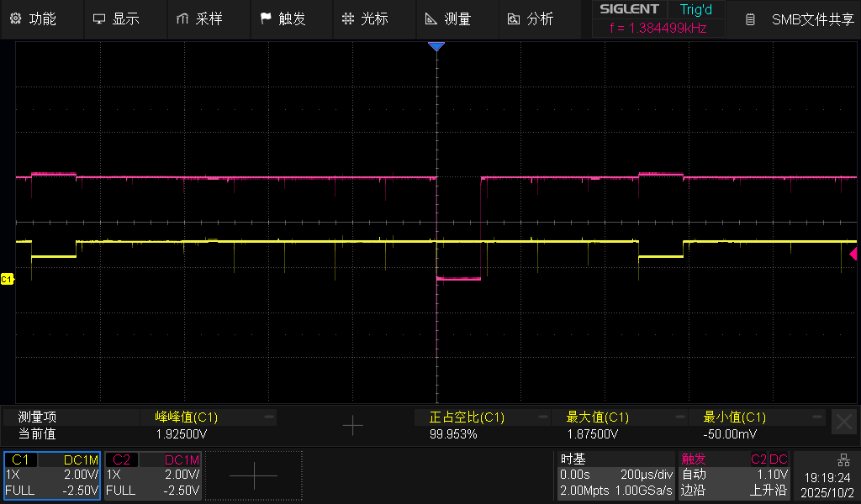This screenshot has width=861, height=504.
Task: Open the 时基 timebase settings box
Action: [615, 475]
